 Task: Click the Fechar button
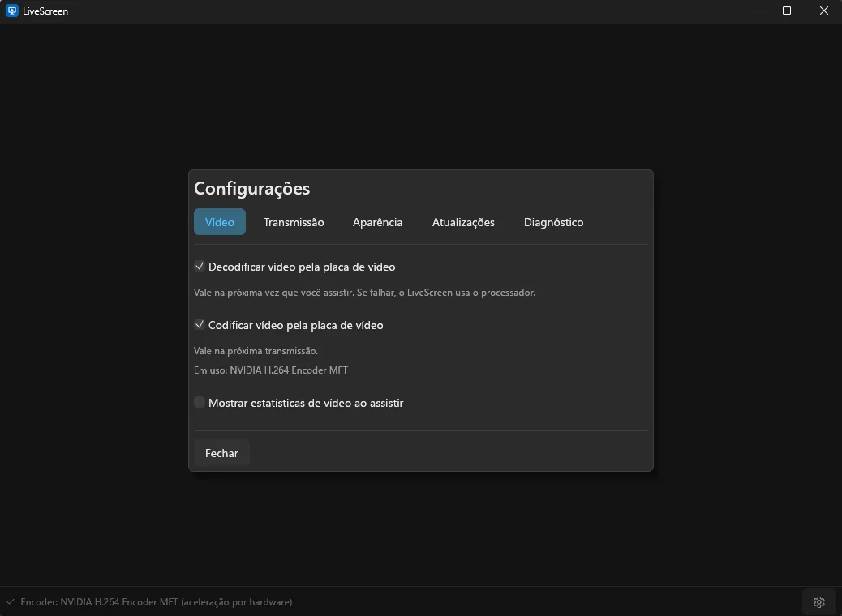pyautogui.click(x=221, y=453)
